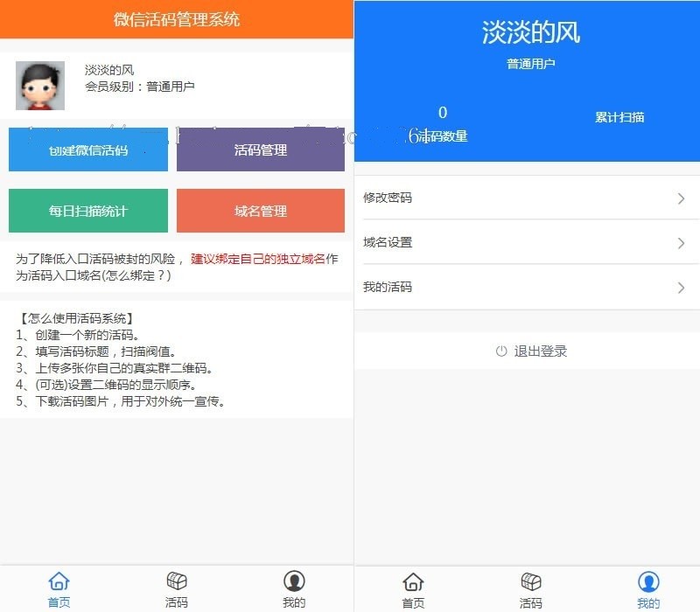
Task: Click instruction line 4、(可选)设置二维码的显示顺序
Action: coord(106,385)
